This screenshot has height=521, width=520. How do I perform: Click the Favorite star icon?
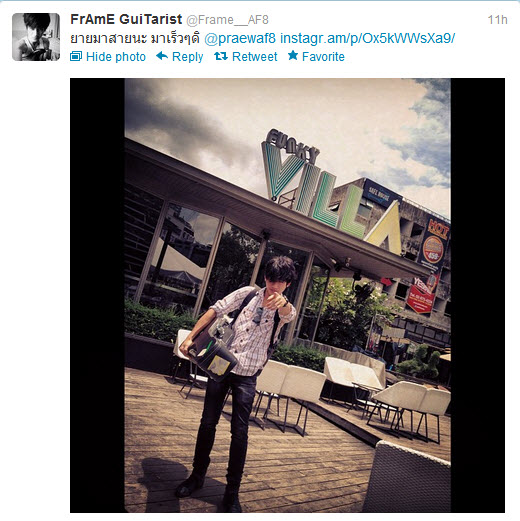point(293,55)
